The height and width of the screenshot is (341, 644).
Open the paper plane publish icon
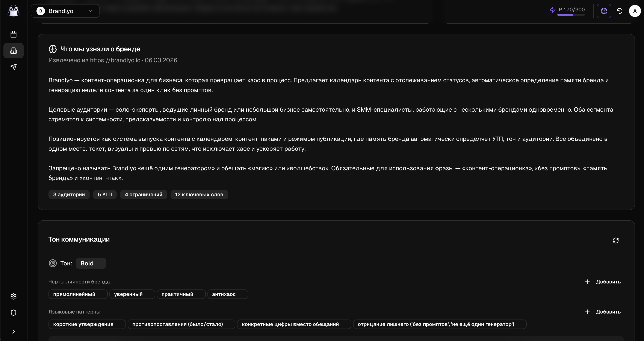(x=14, y=67)
